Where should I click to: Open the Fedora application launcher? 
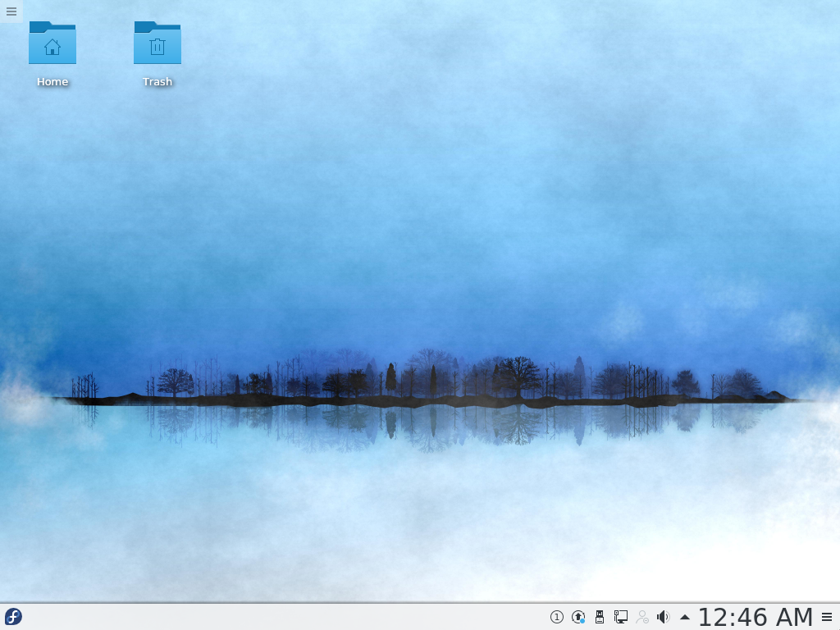point(13,617)
